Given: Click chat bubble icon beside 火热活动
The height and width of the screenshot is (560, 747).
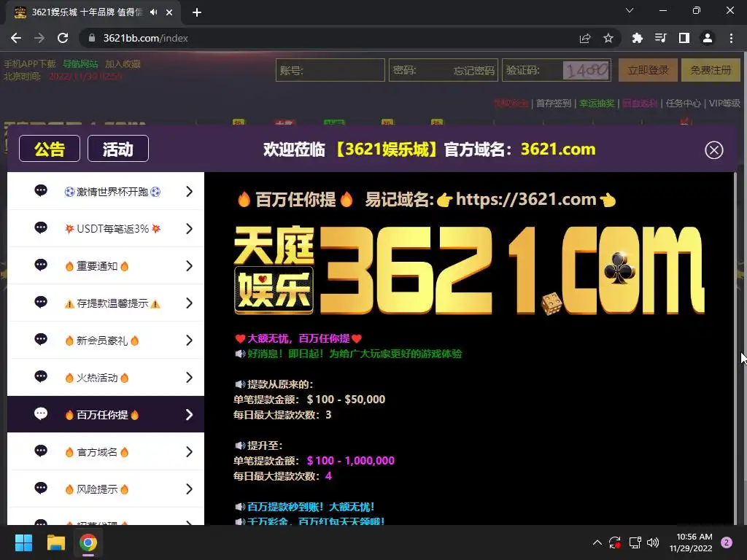Looking at the screenshot, I should [41, 376].
